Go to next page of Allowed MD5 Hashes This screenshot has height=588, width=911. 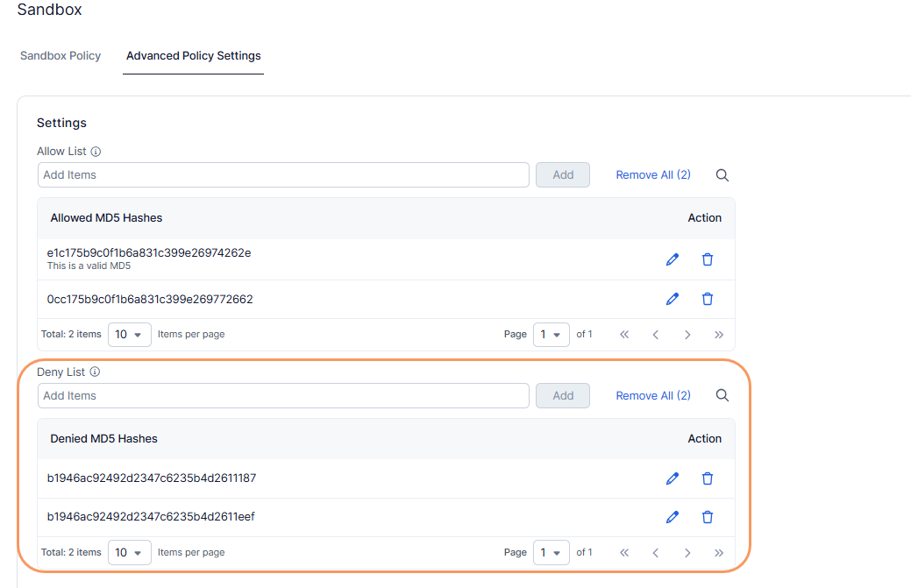(687, 335)
